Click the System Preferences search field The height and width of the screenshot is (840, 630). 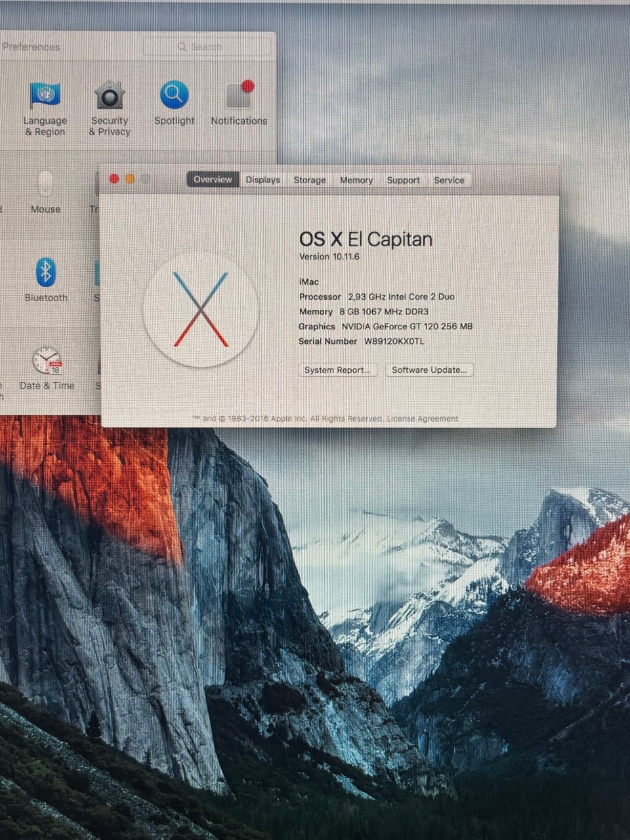(x=207, y=47)
